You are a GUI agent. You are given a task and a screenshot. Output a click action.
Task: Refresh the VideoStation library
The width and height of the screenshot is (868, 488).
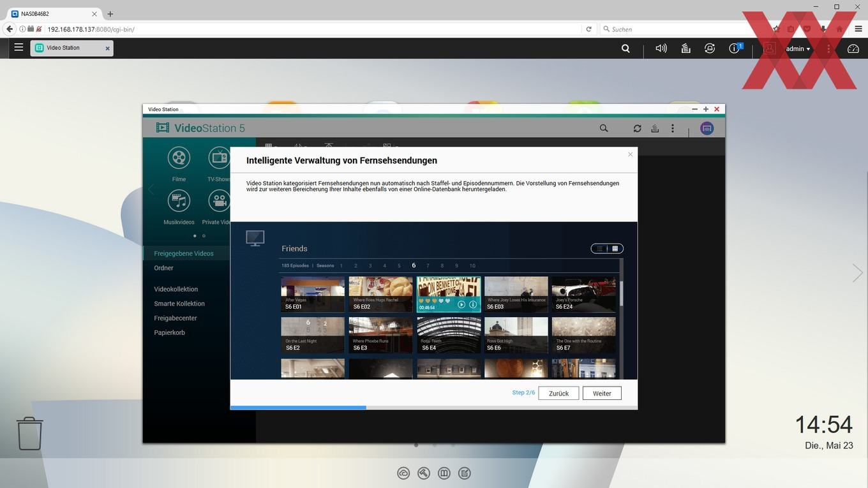point(637,128)
